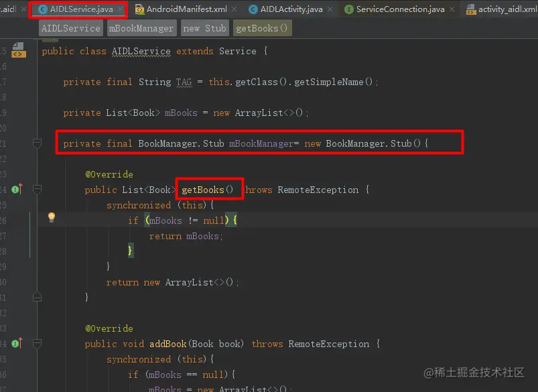538x392 pixels.
Task: Click the related XML file gutter icon beside the class declaration
Action: 18,50
